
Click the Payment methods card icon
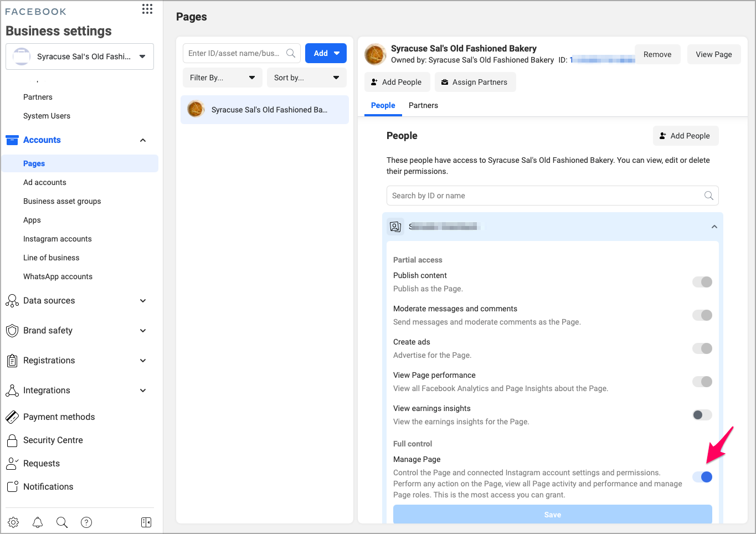pyautogui.click(x=12, y=417)
